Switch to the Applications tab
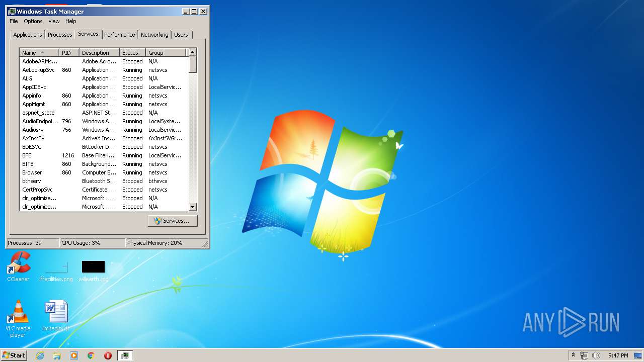Screen dimensions: 644x362 (28, 35)
